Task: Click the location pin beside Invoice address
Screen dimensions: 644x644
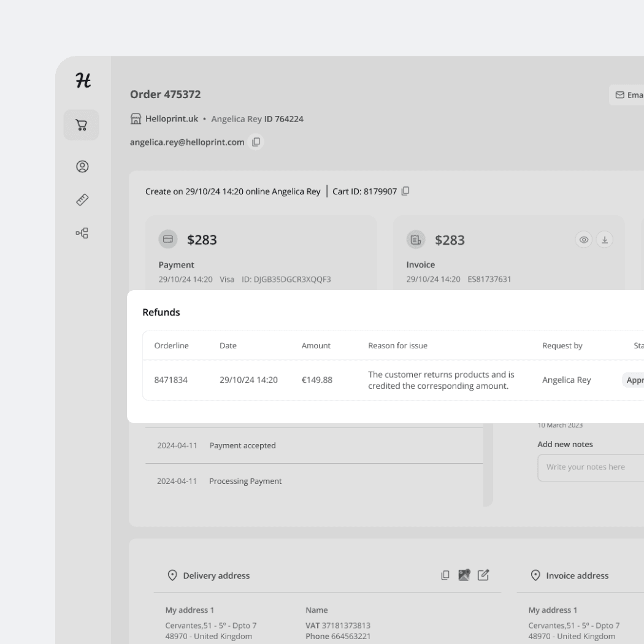Action: 535,575
